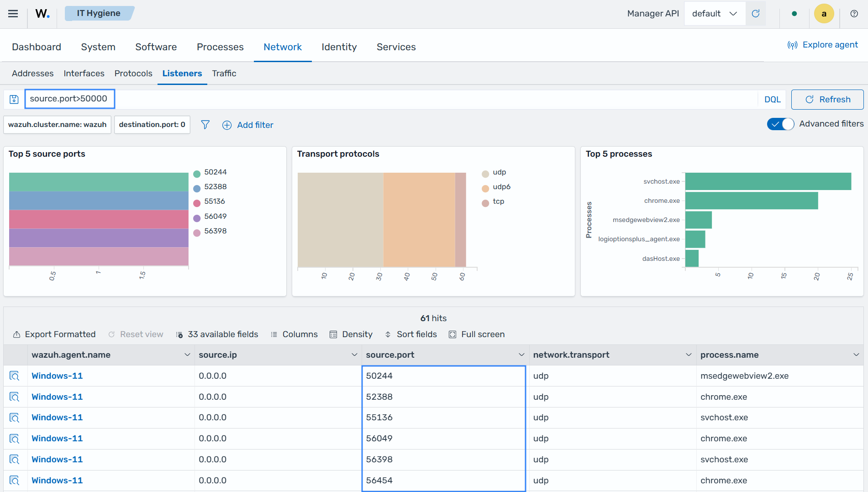Image resolution: width=868 pixels, height=492 pixels.
Task: Toggle the 50244 legend series
Action: click(x=210, y=172)
